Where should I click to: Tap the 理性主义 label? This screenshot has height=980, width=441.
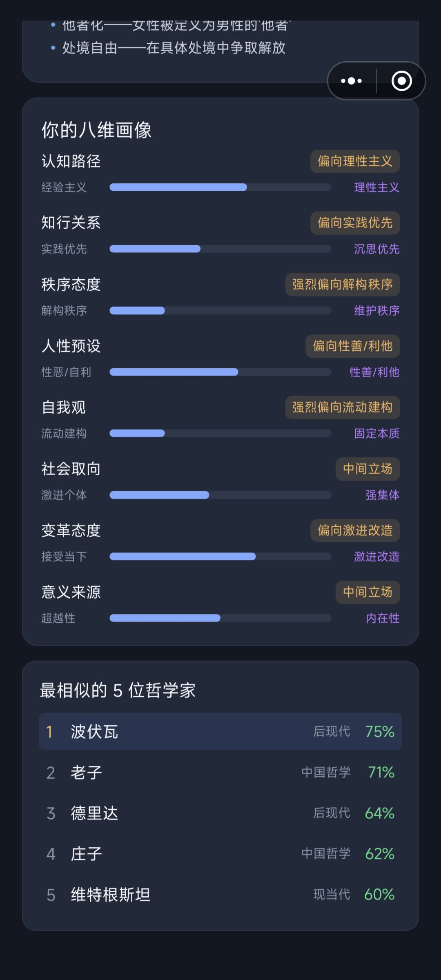[376, 187]
